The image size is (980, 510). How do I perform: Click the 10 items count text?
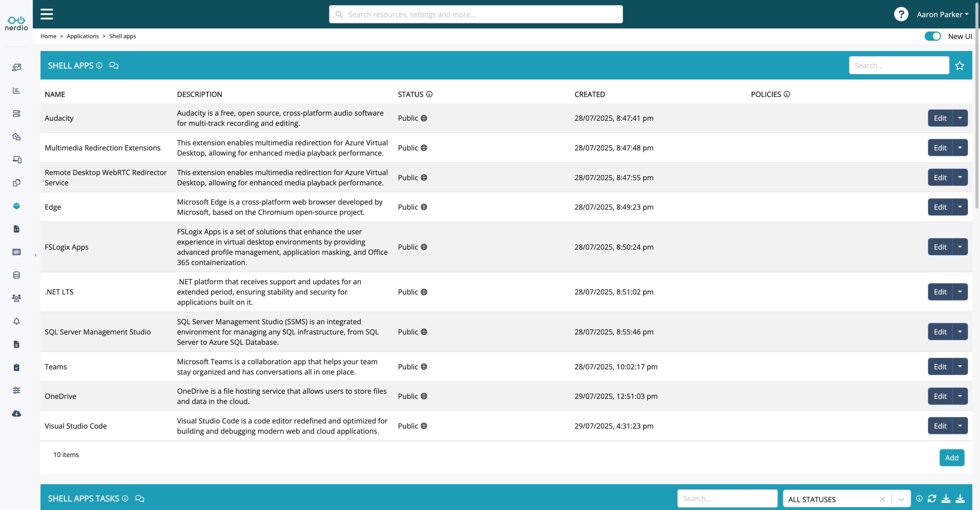(x=66, y=455)
